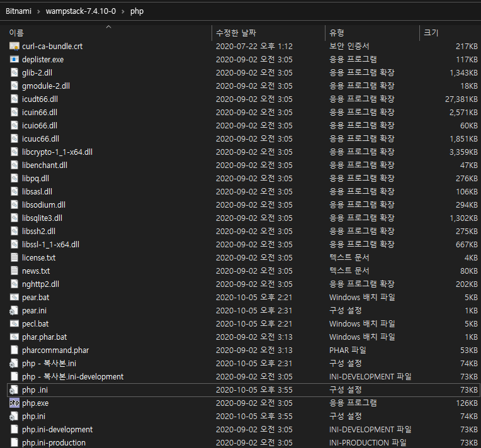Viewport: 481px width, 448px height.
Task: Click the libsqlite3.dll file icon
Action: [x=14, y=218]
